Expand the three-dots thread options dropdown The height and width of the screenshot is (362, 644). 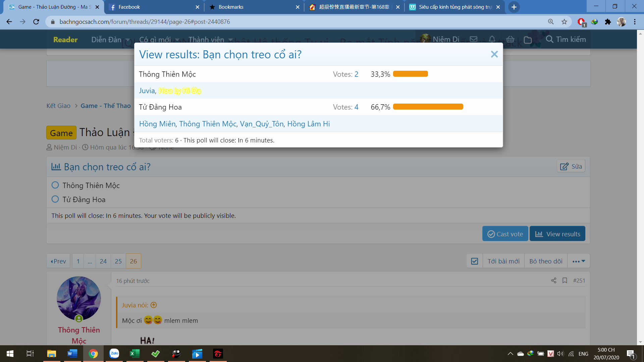point(579,261)
